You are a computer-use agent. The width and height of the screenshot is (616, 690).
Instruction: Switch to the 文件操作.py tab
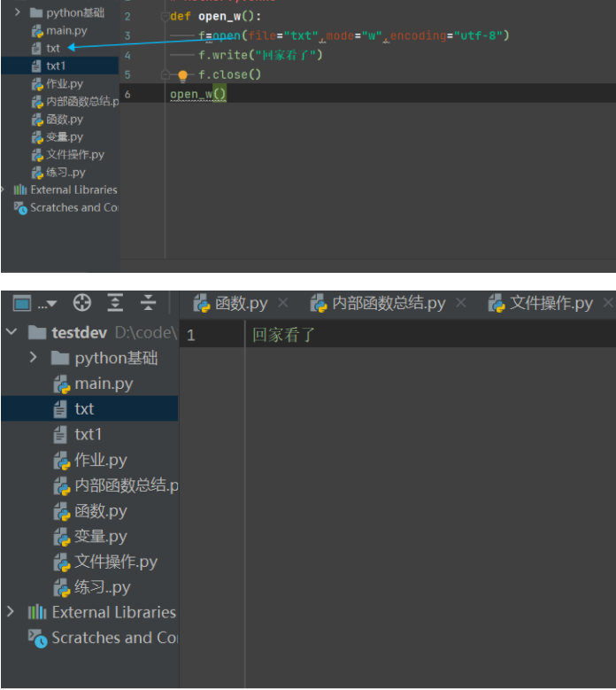pos(541,303)
